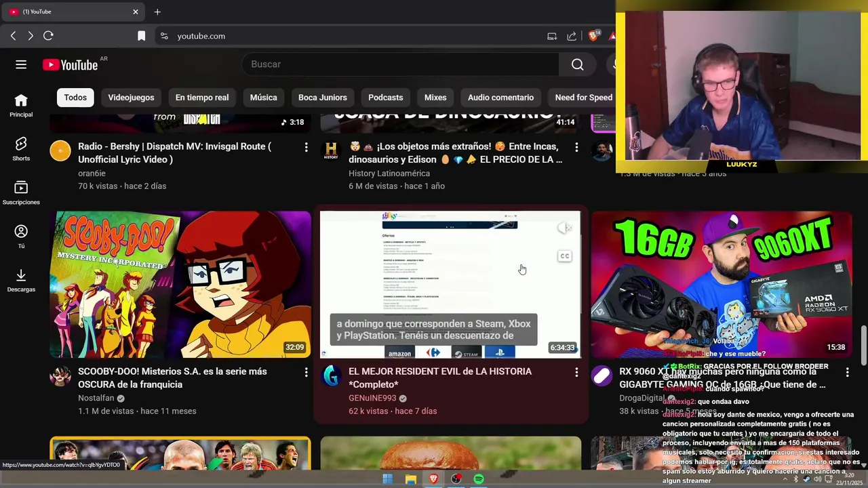Open File Explorer from the taskbar

[x=410, y=479]
